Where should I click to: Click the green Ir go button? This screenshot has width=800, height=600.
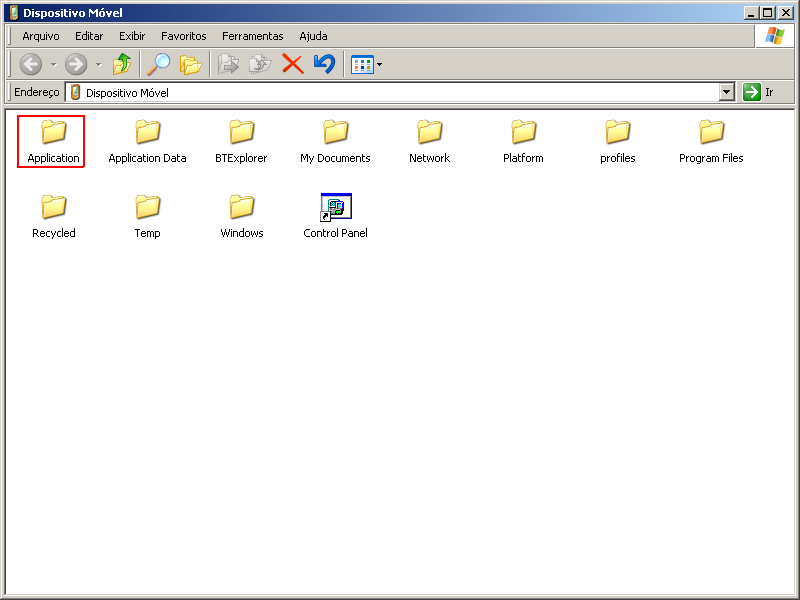[758, 92]
